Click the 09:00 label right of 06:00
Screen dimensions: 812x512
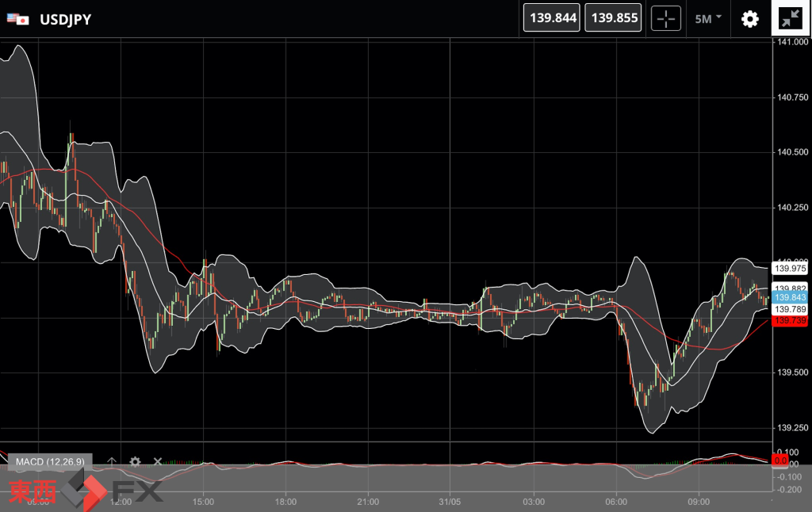(699, 502)
